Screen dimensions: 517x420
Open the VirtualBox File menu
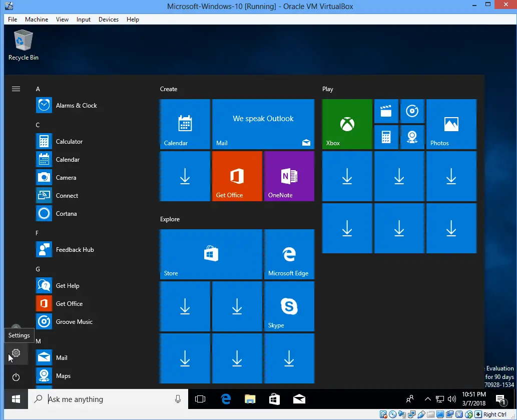tap(13, 20)
